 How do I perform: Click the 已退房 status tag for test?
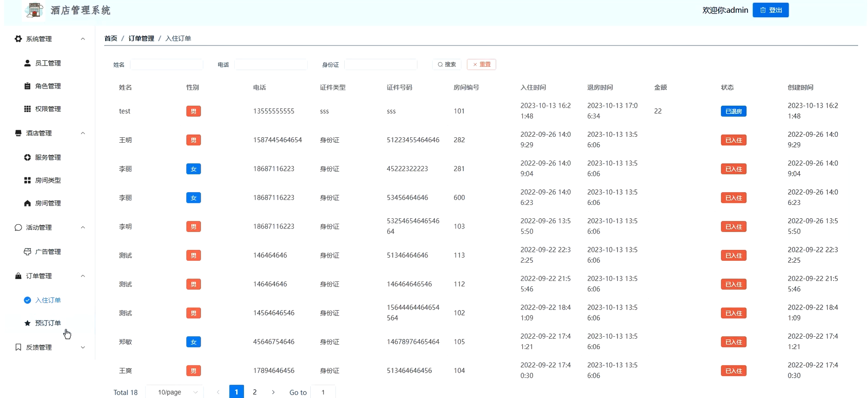pos(734,111)
